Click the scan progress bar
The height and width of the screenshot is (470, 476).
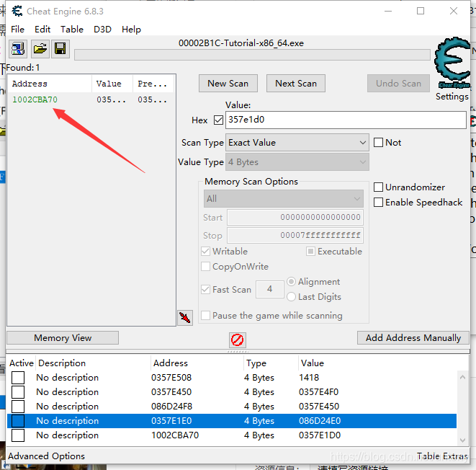point(252,55)
